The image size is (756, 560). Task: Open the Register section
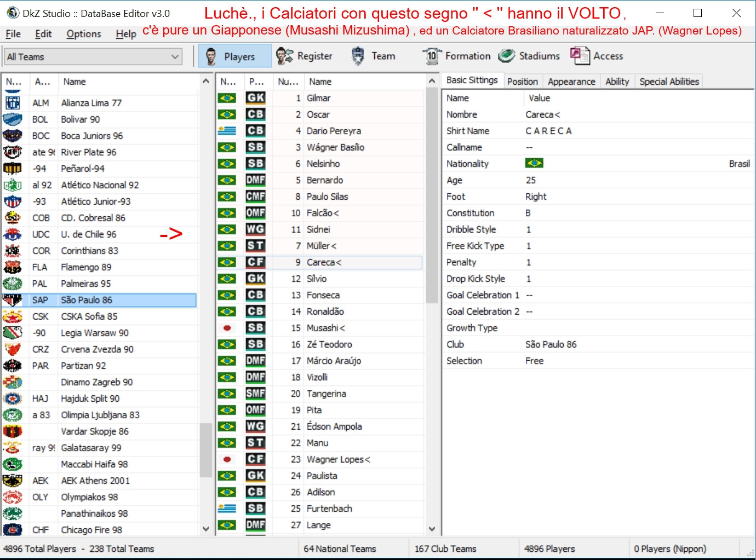coord(304,56)
